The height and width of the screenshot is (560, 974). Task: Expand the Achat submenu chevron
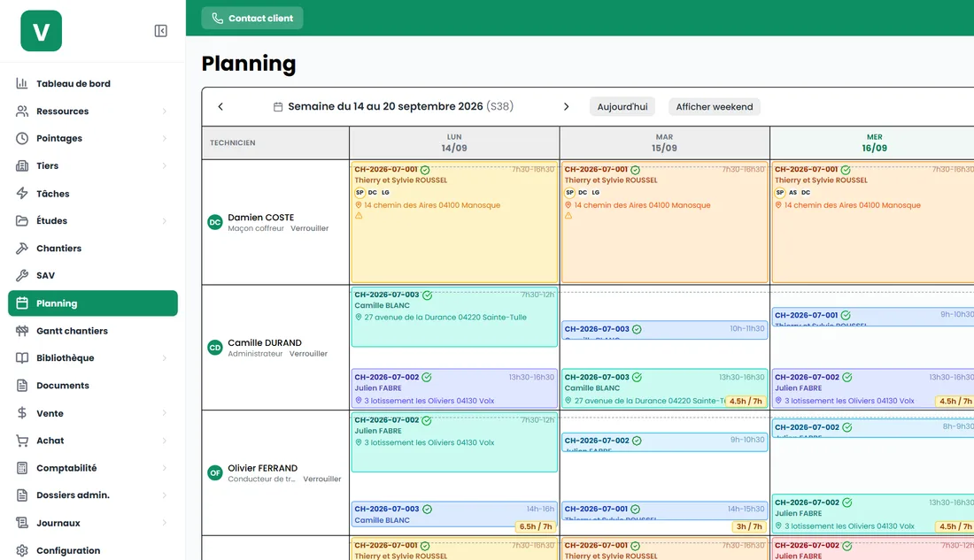click(x=165, y=441)
